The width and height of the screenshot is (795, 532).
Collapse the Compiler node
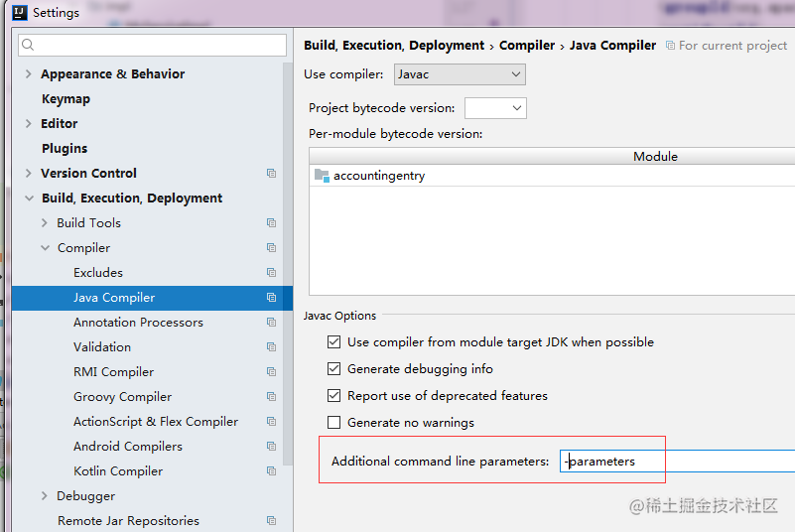coord(45,248)
